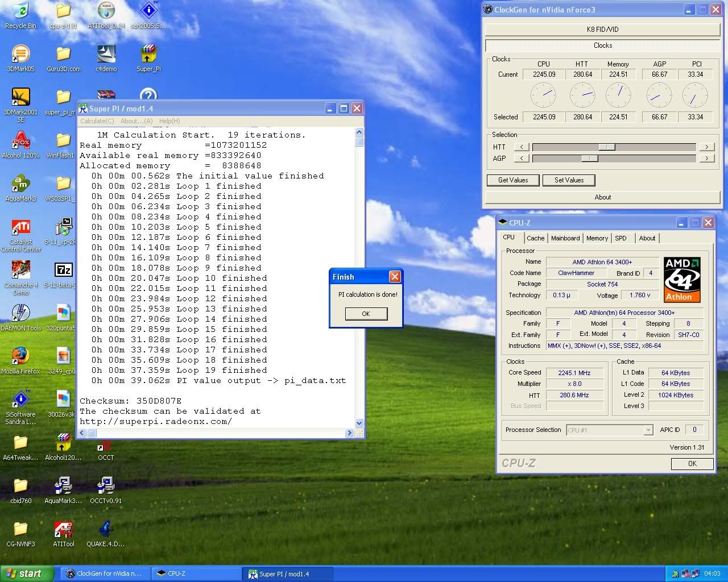728x582 pixels.
Task: Click AGP slider left arrow
Action: (x=522, y=158)
